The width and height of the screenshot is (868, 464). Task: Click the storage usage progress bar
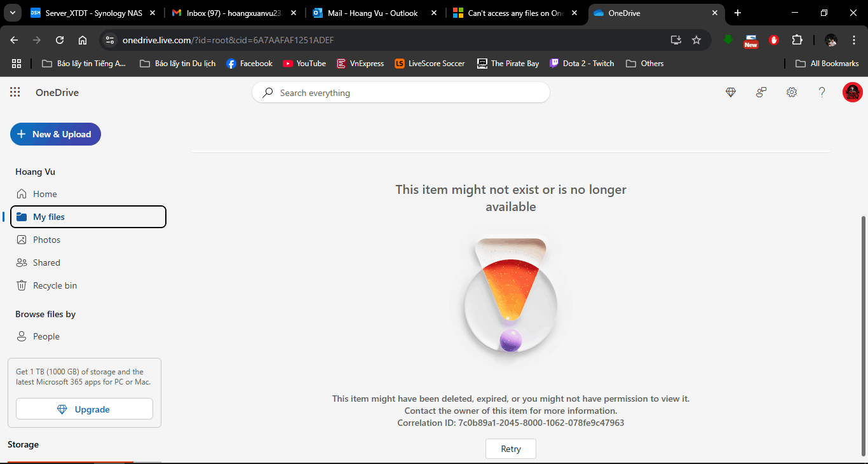coord(85,461)
